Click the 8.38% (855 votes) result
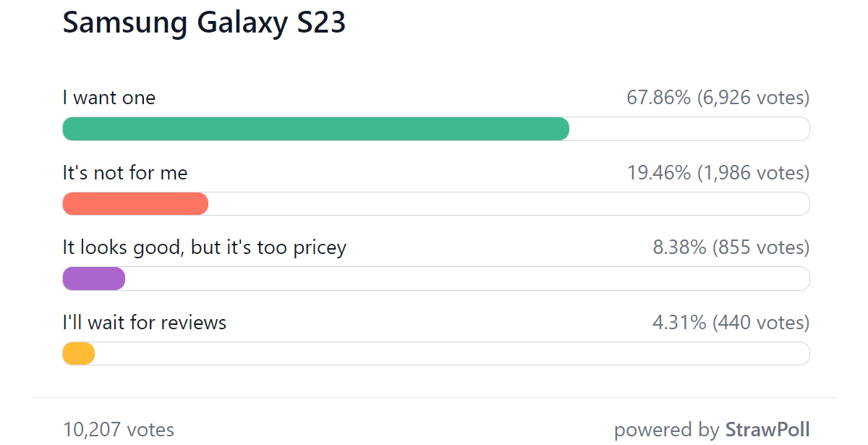Screen dimensions: 868x445 pyautogui.click(x=731, y=248)
